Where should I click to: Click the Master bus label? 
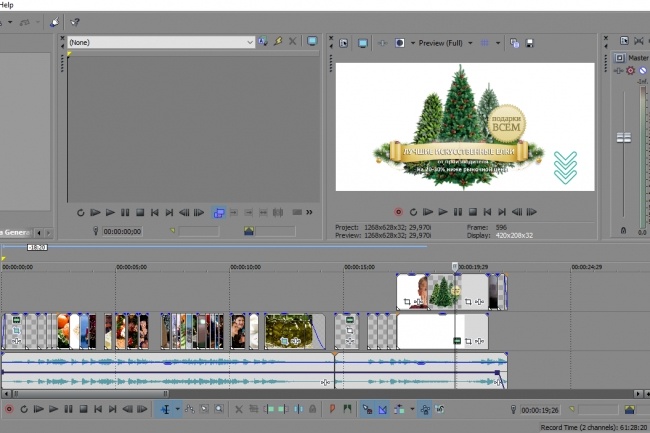638,58
